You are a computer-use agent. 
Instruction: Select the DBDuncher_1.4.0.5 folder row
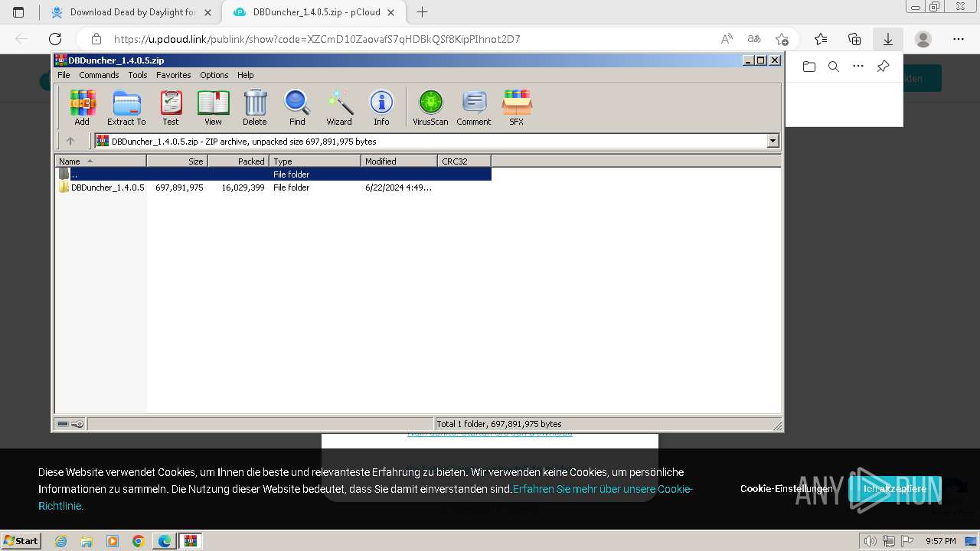tap(273, 187)
